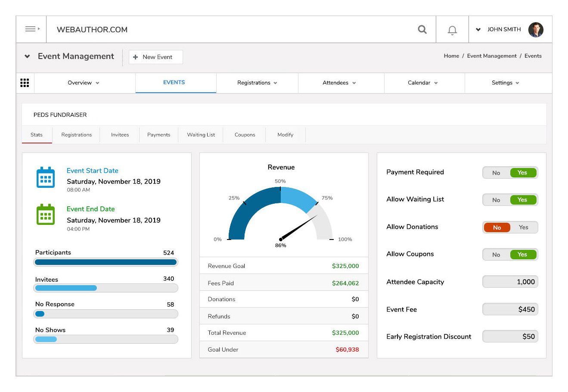Open the notifications bell

tap(452, 30)
